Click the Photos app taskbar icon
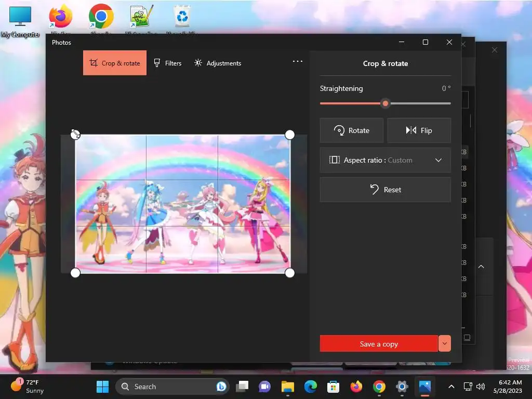532x399 pixels. click(425, 387)
